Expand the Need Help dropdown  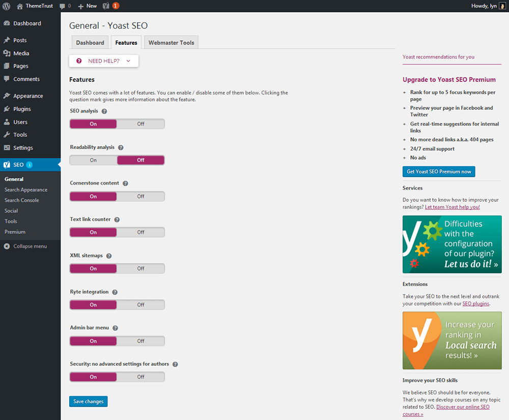click(x=104, y=61)
